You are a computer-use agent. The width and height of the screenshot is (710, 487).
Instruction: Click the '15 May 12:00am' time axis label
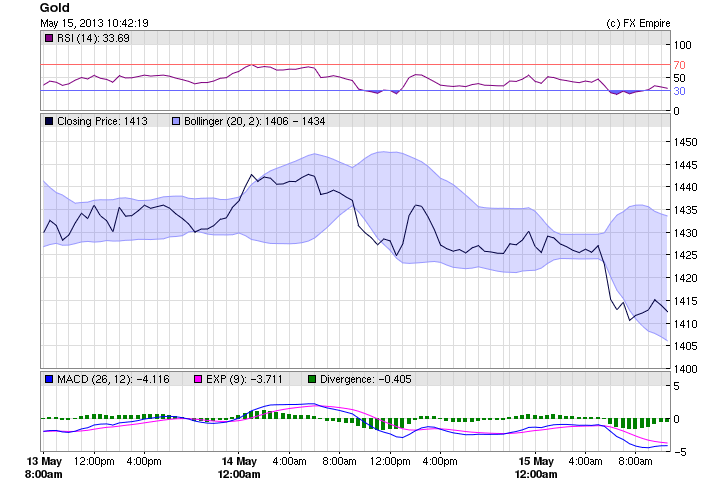pos(536,468)
